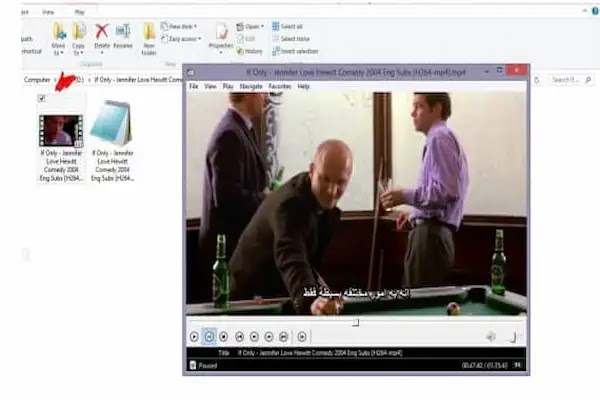Create a New folder from ribbon

pos(149,39)
